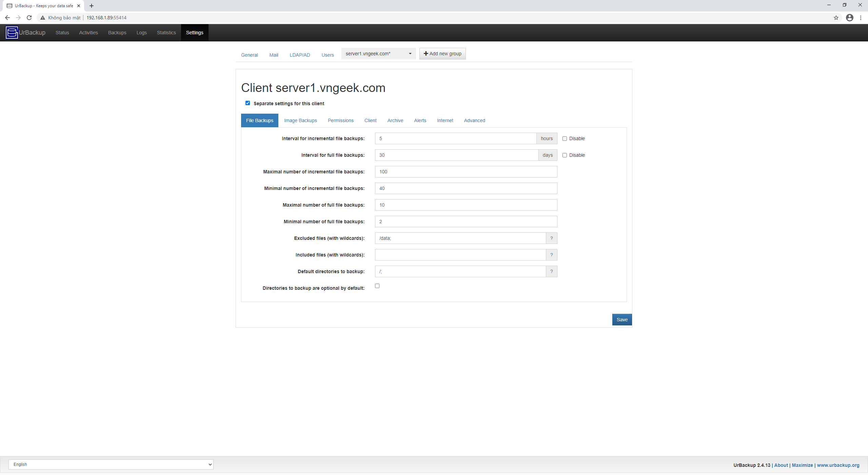The image size is (868, 475).
Task: Open the Users settings tab
Action: (x=328, y=55)
